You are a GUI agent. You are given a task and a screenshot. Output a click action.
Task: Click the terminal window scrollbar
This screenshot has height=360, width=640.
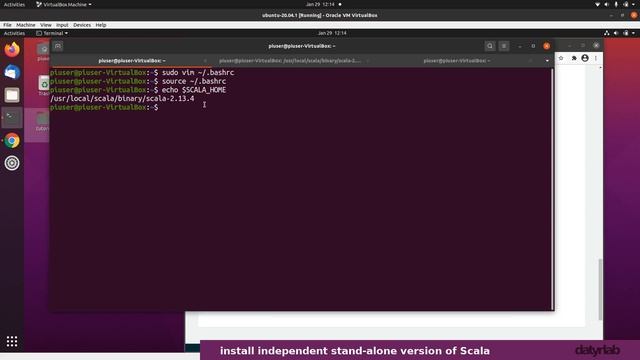pyautogui.click(x=553, y=189)
